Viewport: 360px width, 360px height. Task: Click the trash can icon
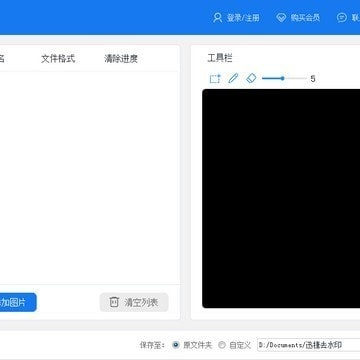114,302
